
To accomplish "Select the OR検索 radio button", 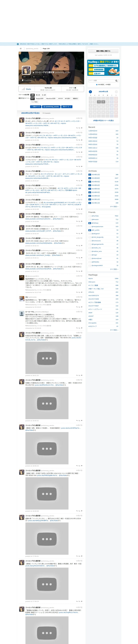I will (105, 84).
